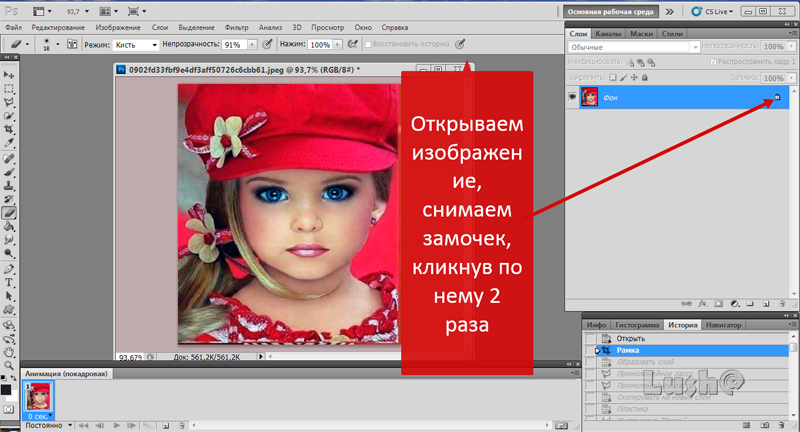Select the Eyedropper tool
Screen dimensions: 800x432
[x=9, y=143]
